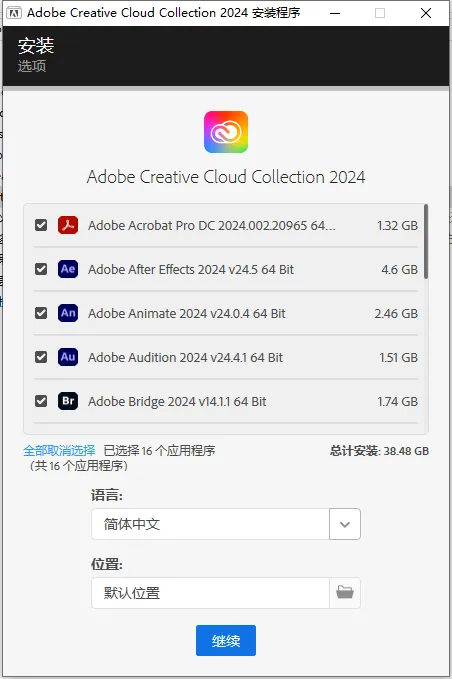Uncheck the Adobe Bridge 2024 checkbox

pos(41,401)
